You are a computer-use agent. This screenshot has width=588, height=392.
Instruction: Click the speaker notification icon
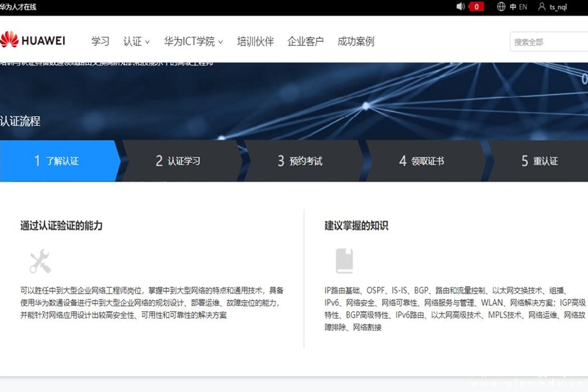(x=461, y=7)
